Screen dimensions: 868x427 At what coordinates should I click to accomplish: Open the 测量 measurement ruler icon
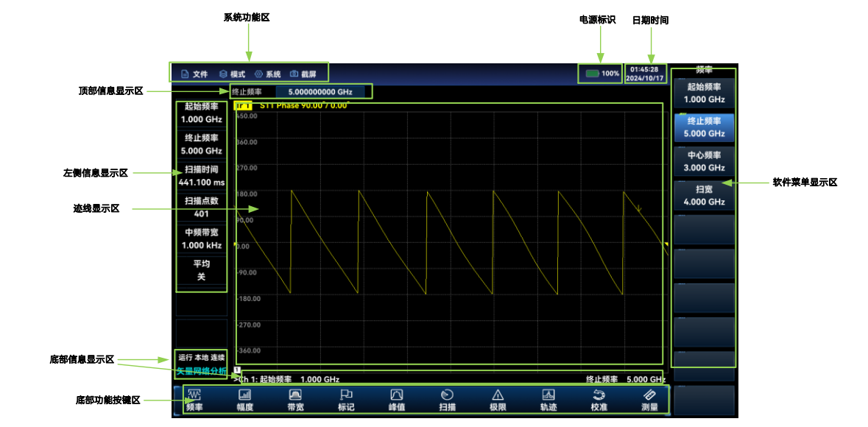tap(649, 400)
